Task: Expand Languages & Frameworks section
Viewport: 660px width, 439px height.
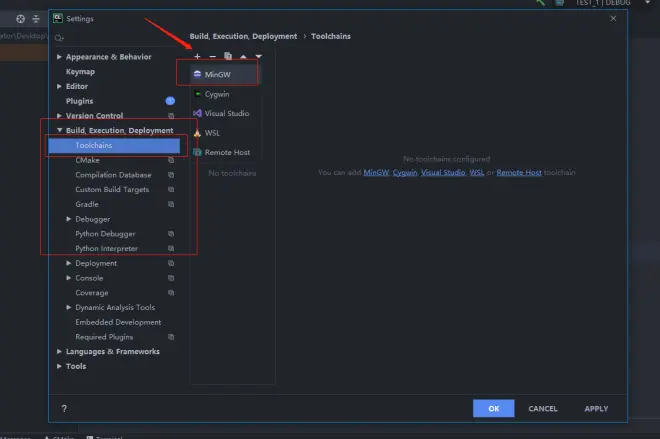Action: pyautogui.click(x=59, y=351)
